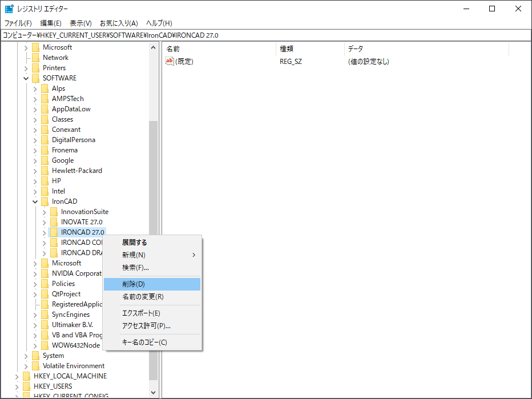
Task: Select the Google key folder icon
Action: (x=45, y=160)
